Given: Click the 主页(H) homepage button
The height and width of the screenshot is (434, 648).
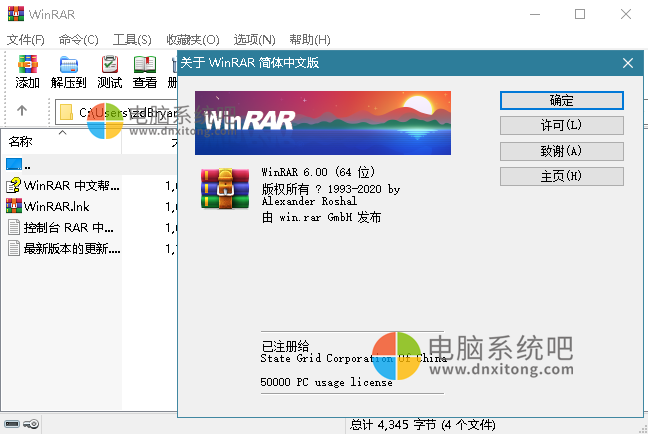Looking at the screenshot, I should tap(562, 176).
